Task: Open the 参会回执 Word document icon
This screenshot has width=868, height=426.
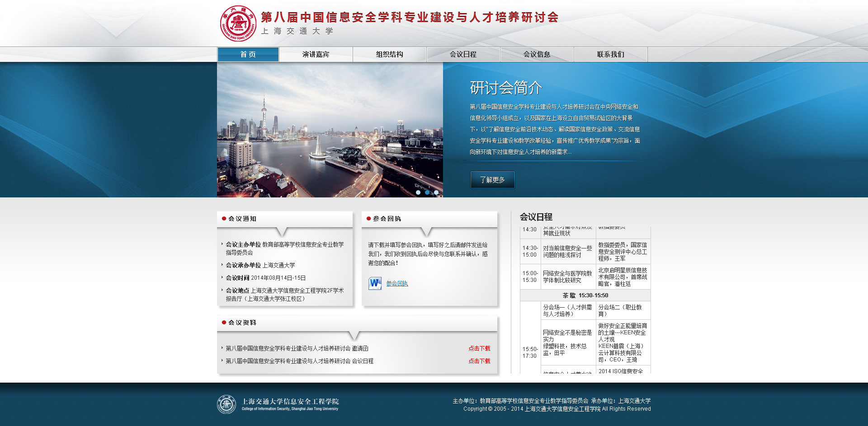Action: point(375,283)
